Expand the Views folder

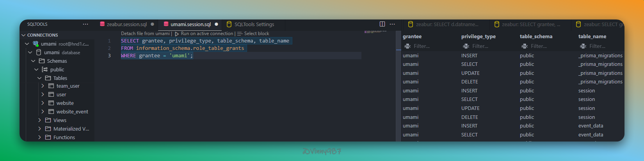click(39, 120)
